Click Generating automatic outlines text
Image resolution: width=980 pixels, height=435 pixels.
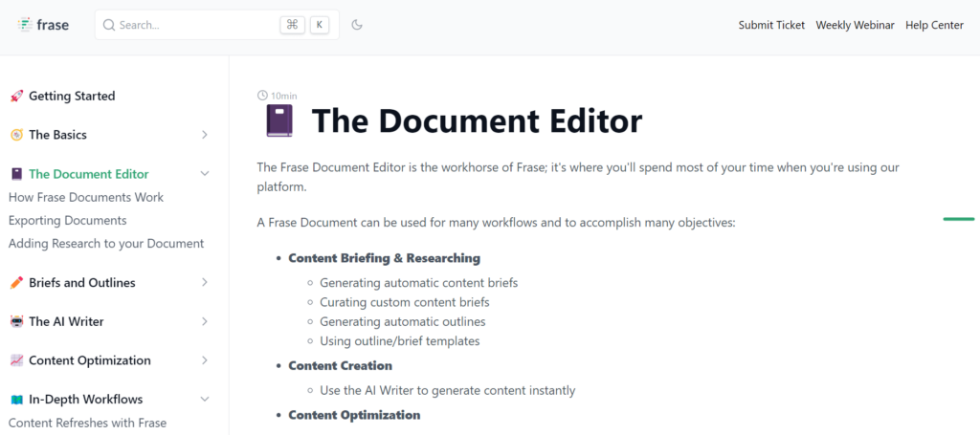click(403, 322)
